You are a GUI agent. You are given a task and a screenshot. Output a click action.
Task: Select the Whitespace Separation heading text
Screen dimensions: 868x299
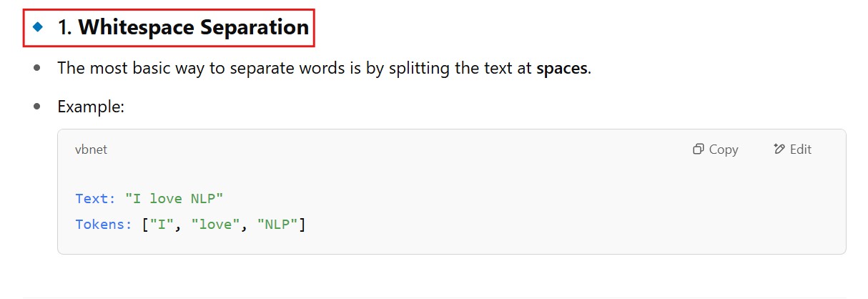[193, 28]
